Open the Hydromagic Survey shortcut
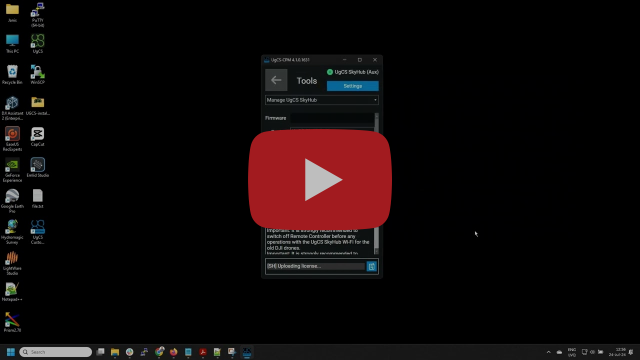 tap(12, 232)
